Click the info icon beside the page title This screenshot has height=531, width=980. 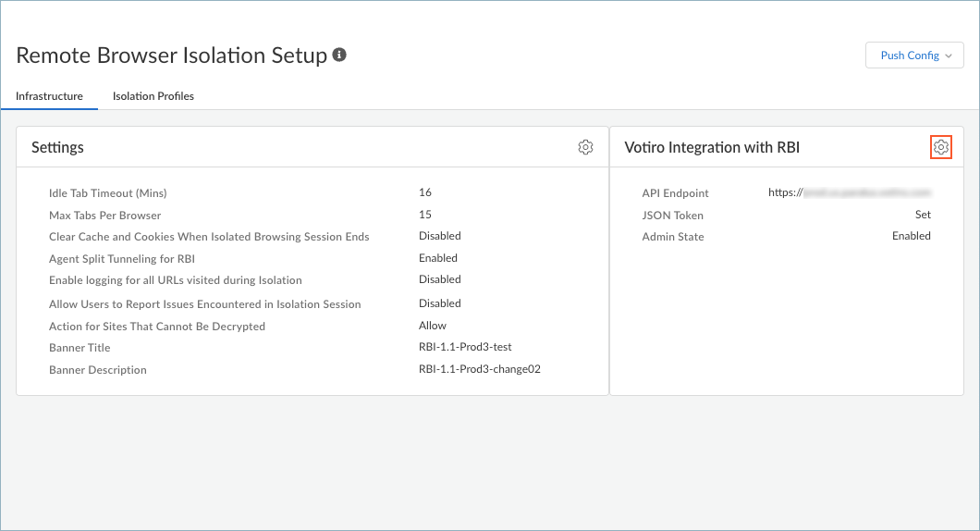pyautogui.click(x=339, y=56)
